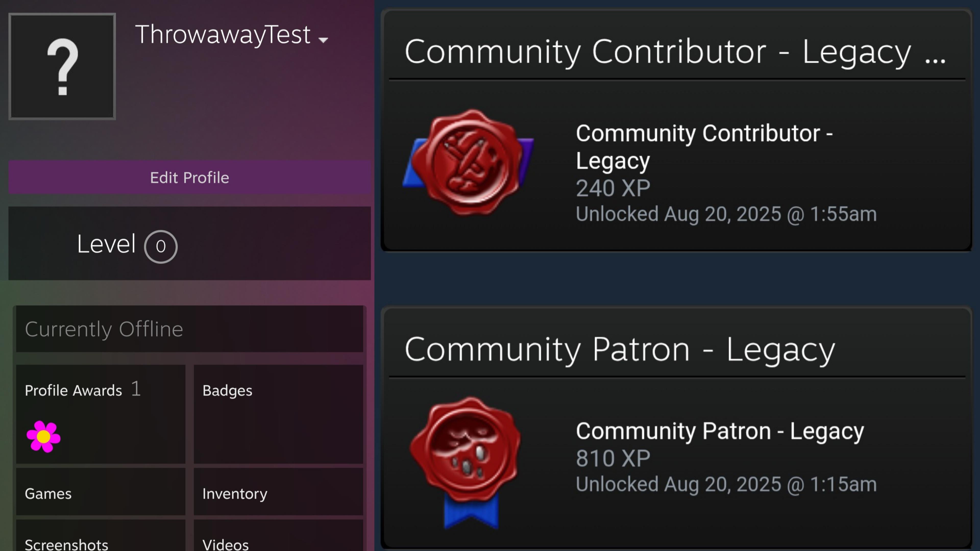Open the Profile Awards section

point(73,391)
